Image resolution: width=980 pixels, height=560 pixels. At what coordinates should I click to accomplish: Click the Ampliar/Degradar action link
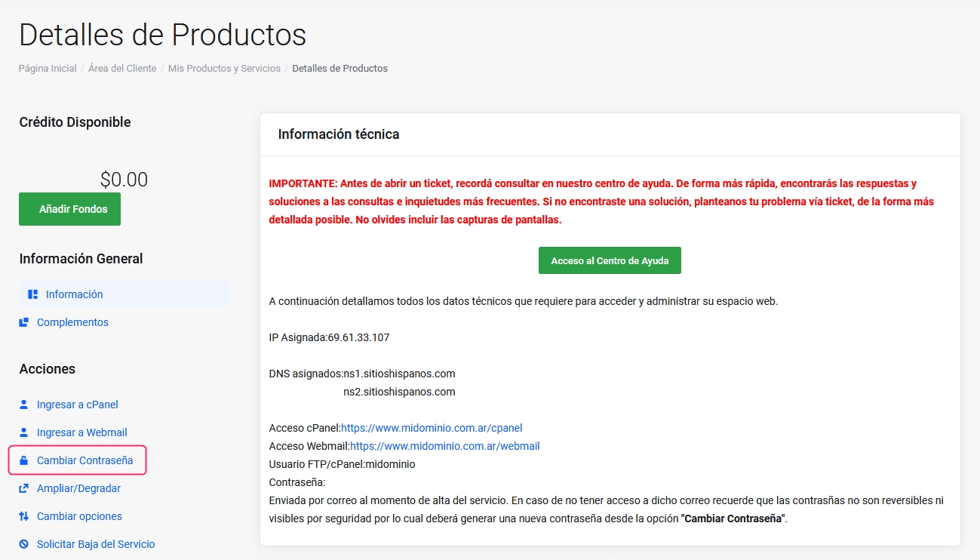pos(78,488)
